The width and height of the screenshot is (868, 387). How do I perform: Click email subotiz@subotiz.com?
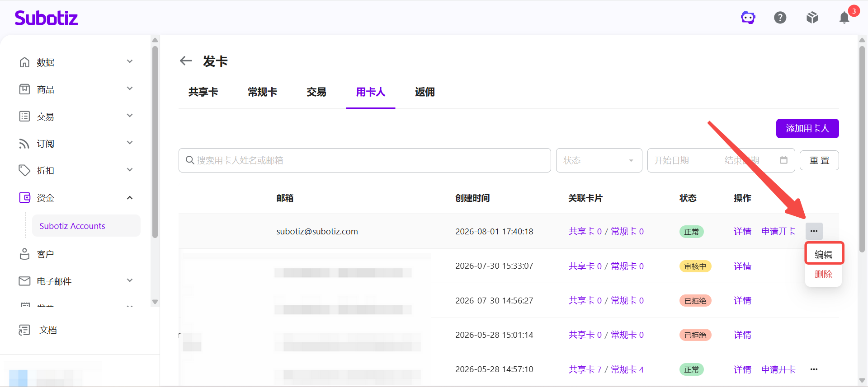tap(317, 231)
